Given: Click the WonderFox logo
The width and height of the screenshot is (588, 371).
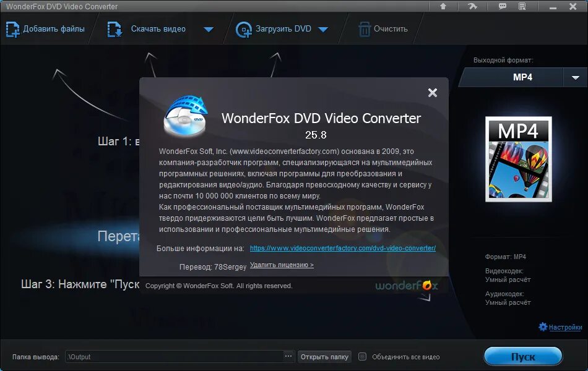Looking at the screenshot, I should tap(406, 286).
